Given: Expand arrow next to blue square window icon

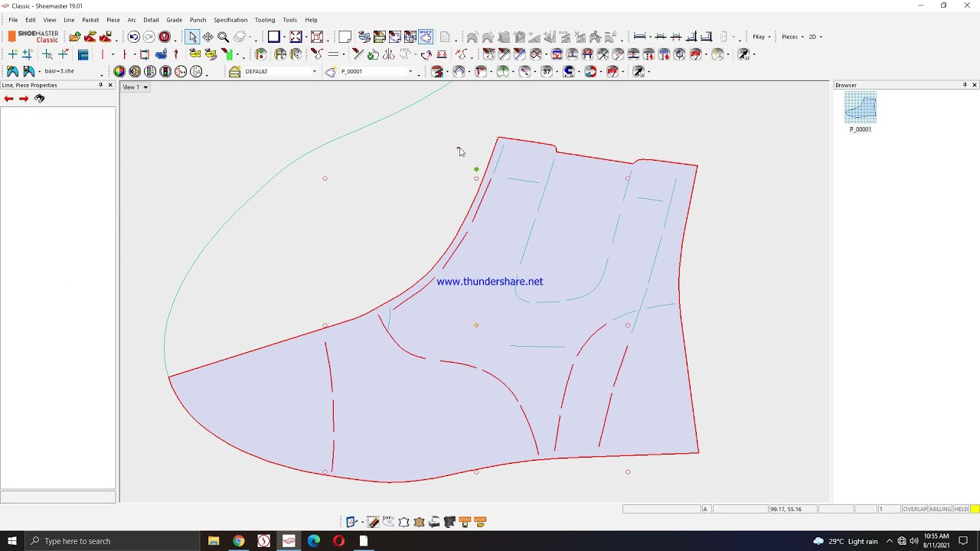Looking at the screenshot, I should point(284,37).
